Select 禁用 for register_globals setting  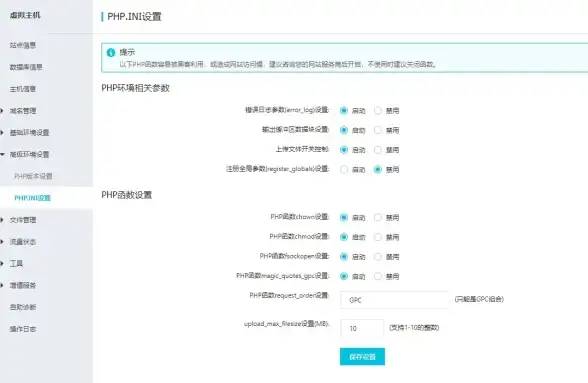point(378,170)
